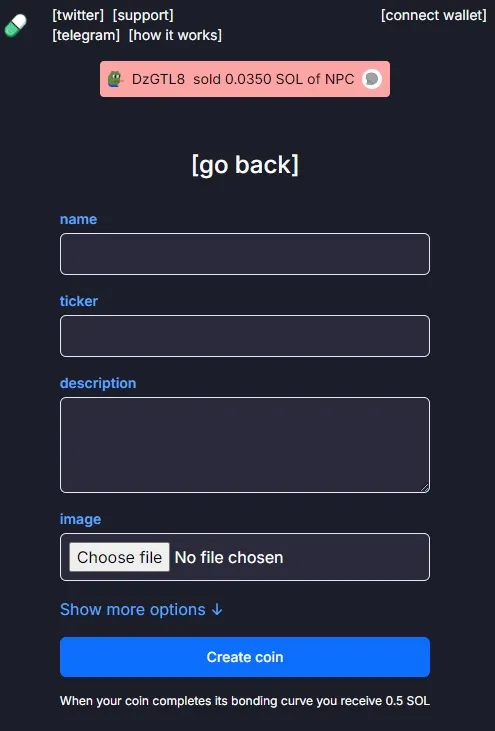Image resolution: width=495 pixels, height=731 pixels.
Task: Click the Choose file button
Action: (x=119, y=557)
